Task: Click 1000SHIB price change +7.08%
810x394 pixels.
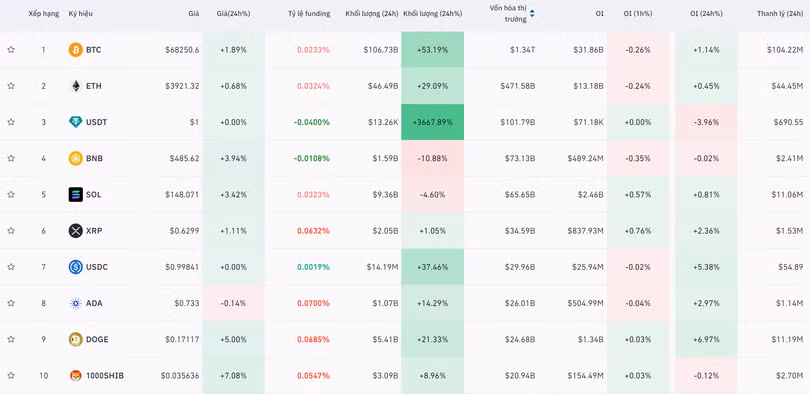Action: tap(233, 375)
